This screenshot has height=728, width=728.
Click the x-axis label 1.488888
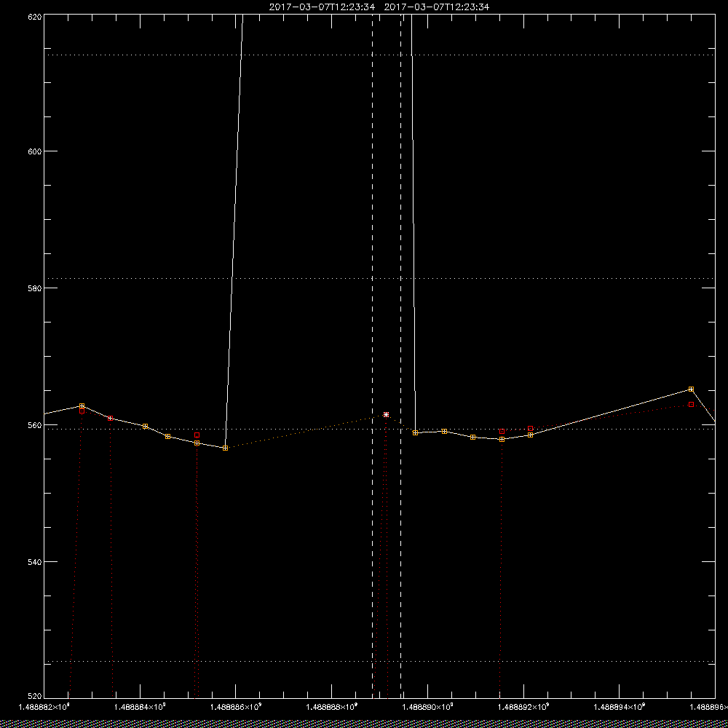332,707
